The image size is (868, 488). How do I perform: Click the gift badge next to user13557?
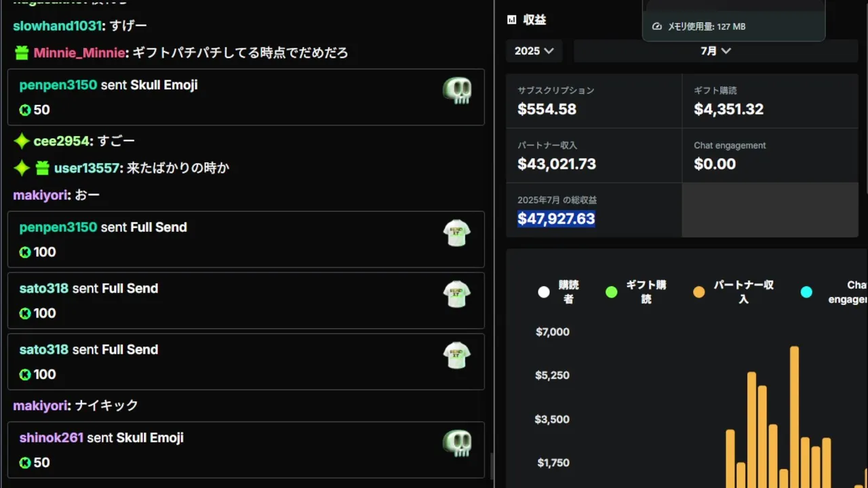(42, 168)
